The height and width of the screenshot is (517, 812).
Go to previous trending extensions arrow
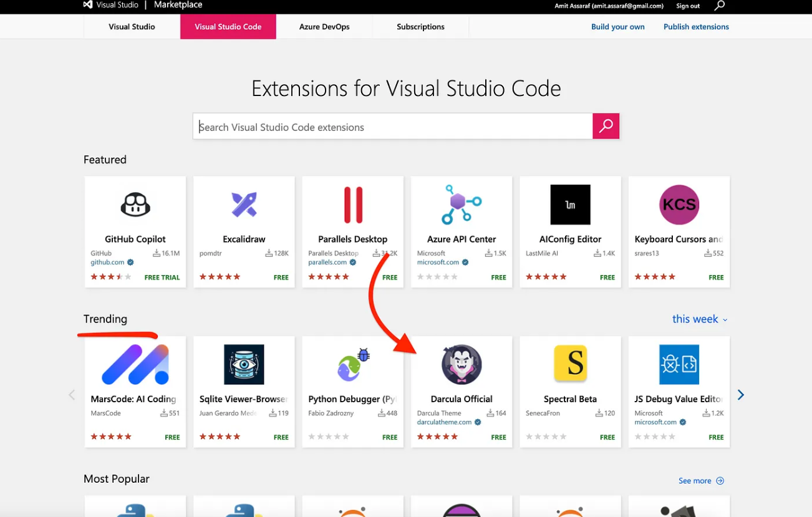coord(72,395)
